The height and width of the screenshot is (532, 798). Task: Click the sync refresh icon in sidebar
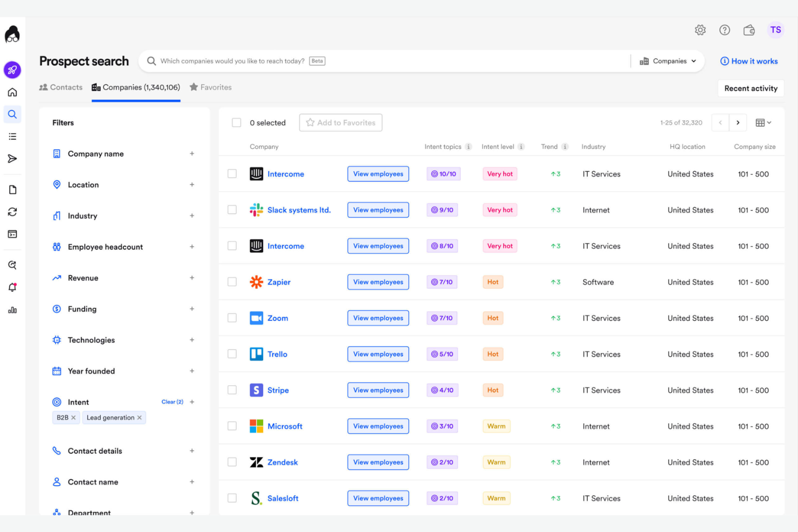pyautogui.click(x=12, y=211)
